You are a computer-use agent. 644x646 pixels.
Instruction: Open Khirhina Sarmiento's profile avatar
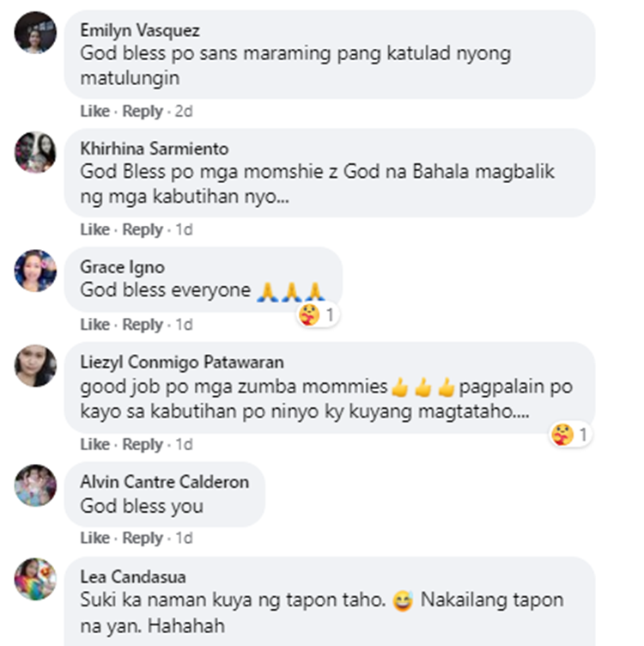coord(35,152)
